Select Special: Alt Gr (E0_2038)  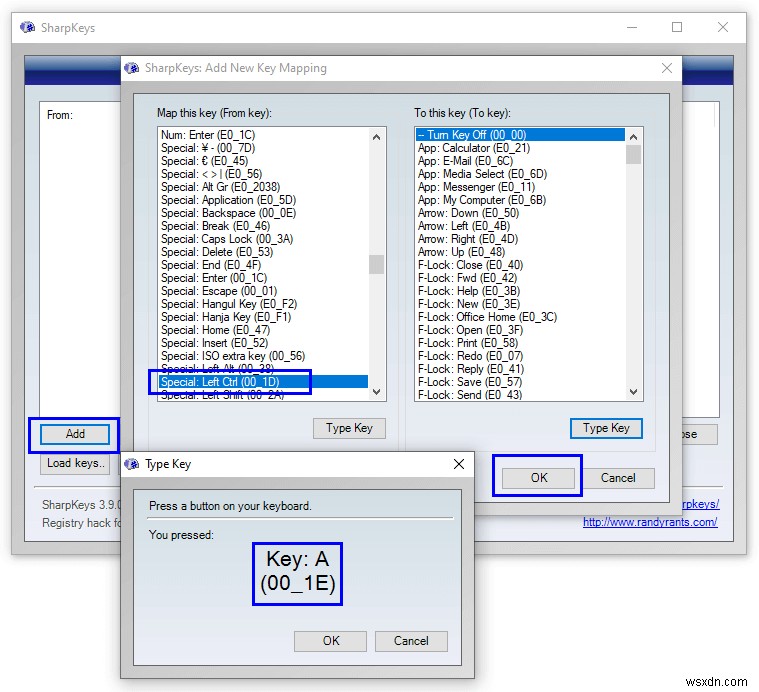click(263, 187)
